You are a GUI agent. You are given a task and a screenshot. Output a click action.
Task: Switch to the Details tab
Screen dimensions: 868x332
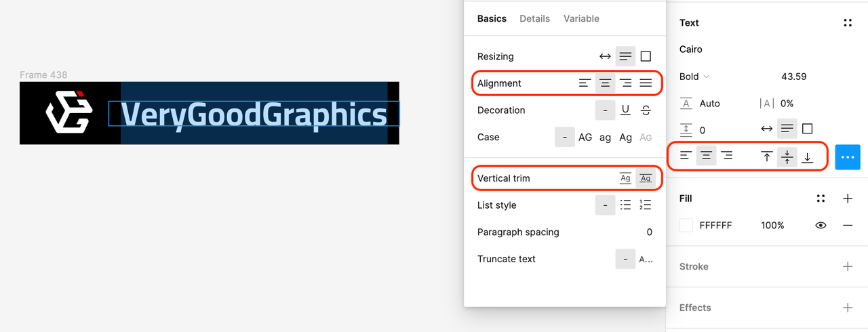(x=534, y=19)
